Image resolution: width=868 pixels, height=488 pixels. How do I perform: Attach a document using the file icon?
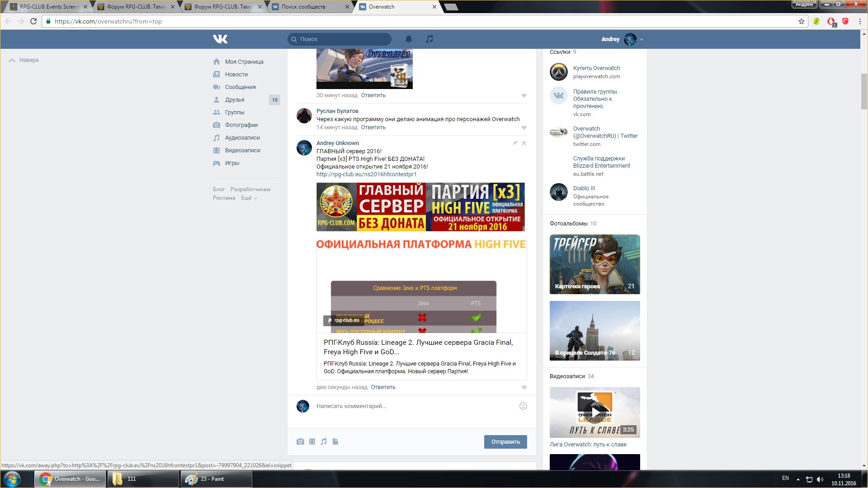pos(335,442)
